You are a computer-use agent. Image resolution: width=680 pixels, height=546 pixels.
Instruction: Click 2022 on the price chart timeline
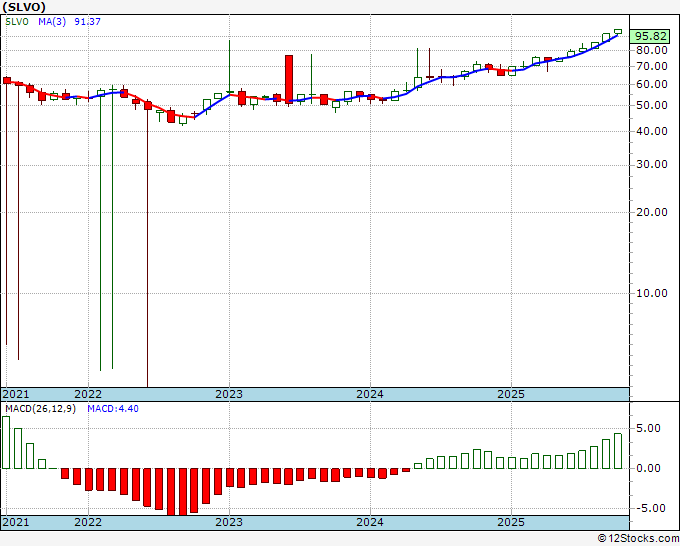88,394
